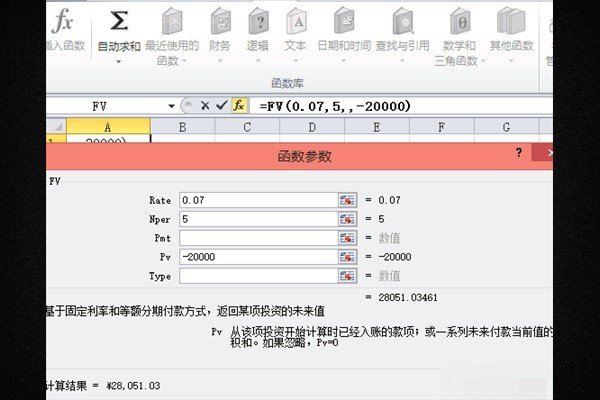Expand the AutoSum dropdown arrow
The height and width of the screenshot is (400, 600).
[119, 61]
